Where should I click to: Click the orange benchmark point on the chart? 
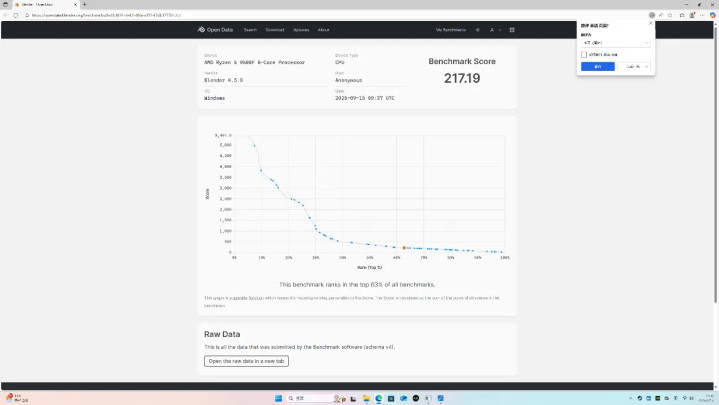404,248
